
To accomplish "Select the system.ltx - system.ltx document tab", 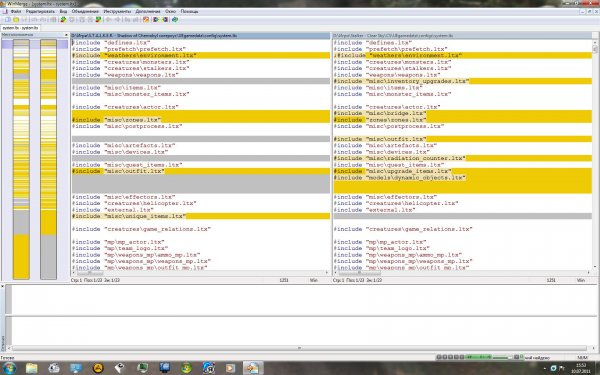I will pos(20,28).
